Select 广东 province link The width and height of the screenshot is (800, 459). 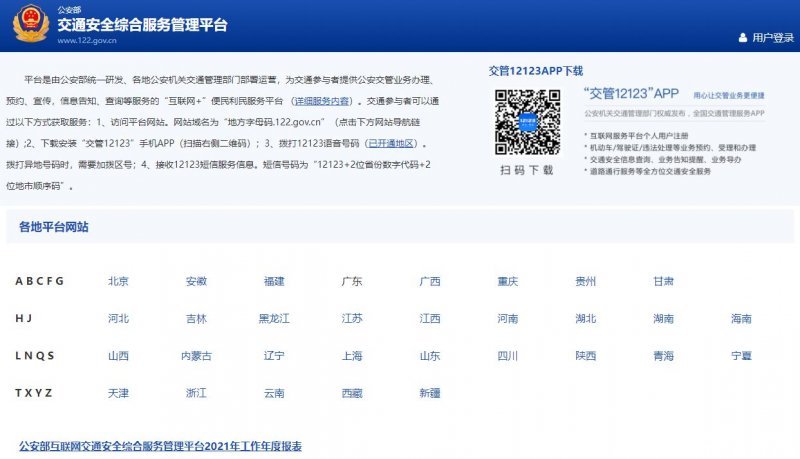352,281
